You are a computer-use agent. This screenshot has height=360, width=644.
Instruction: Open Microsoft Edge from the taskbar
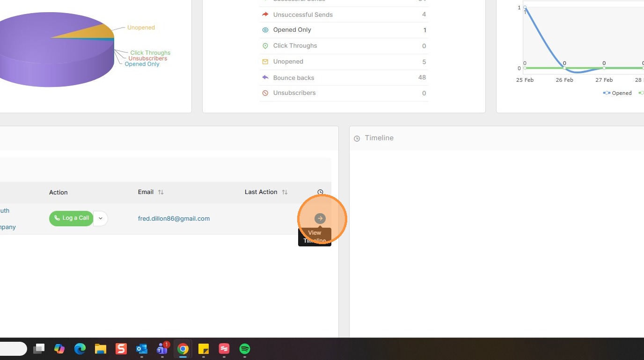pyautogui.click(x=80, y=349)
